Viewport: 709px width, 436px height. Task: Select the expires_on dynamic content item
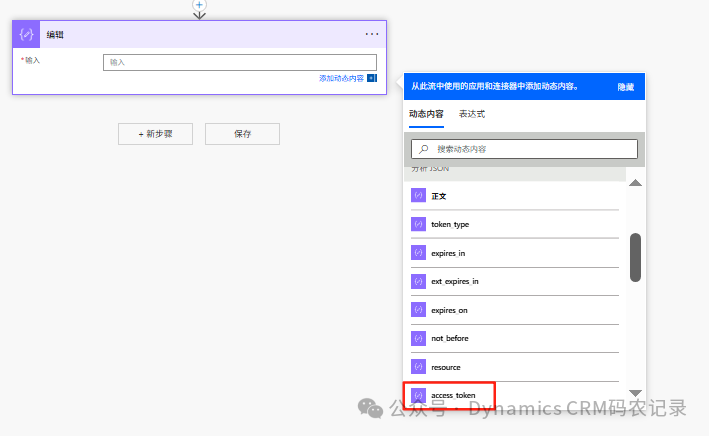515,310
